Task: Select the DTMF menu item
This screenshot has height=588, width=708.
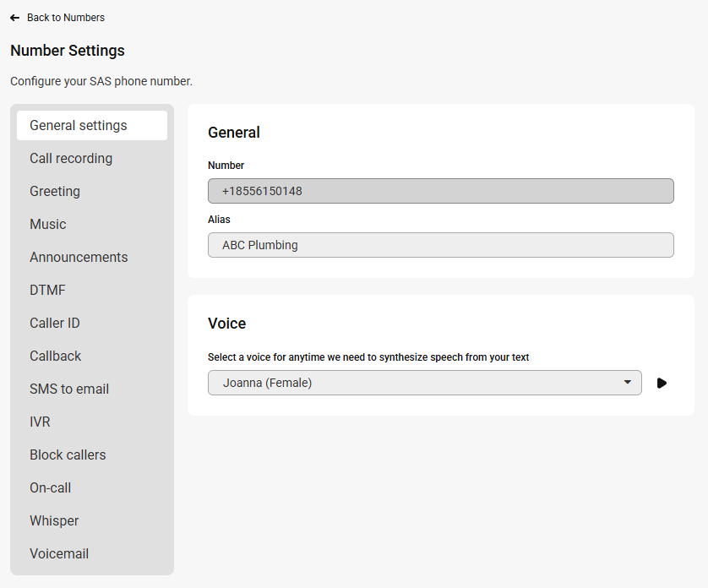Action: [92, 291]
